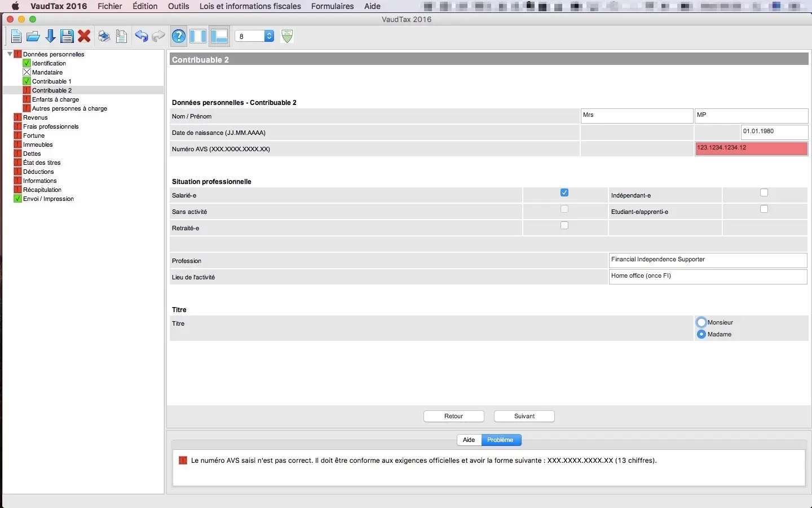Open Lois et informations fiscales menu
The height and width of the screenshot is (508, 812).
(x=250, y=6)
